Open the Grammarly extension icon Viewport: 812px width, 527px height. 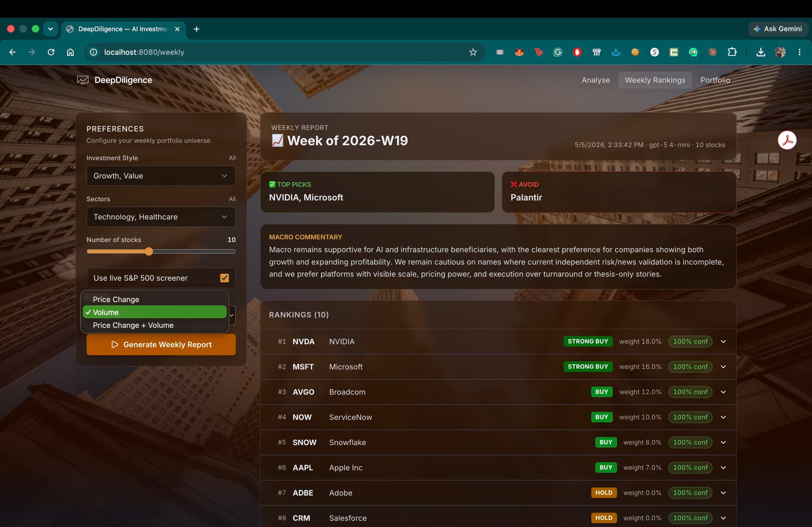[558, 52]
